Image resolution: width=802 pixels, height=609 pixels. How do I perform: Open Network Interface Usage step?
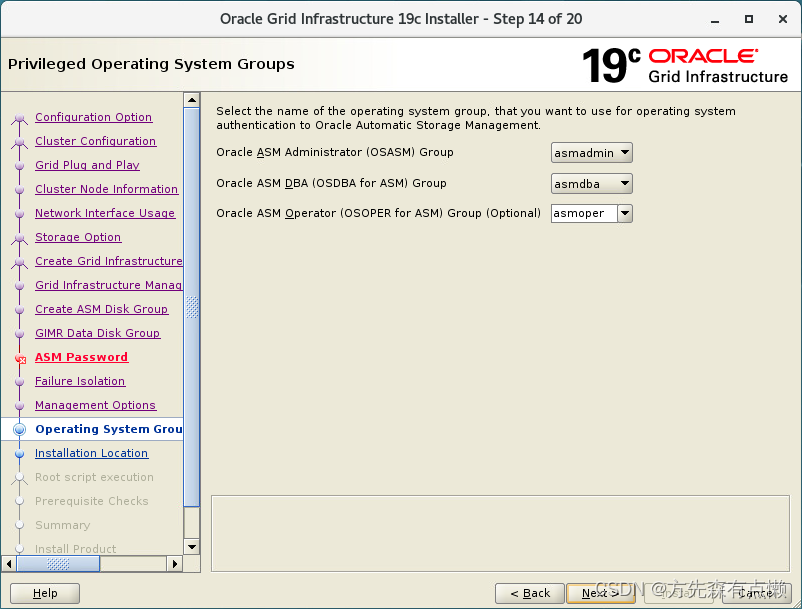105,213
